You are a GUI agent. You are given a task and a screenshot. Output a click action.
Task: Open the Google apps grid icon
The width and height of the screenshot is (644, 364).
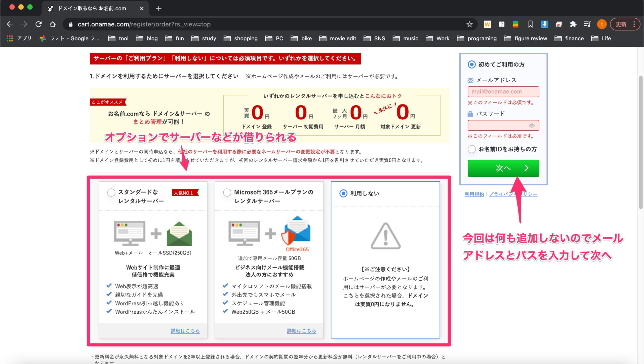[10, 38]
